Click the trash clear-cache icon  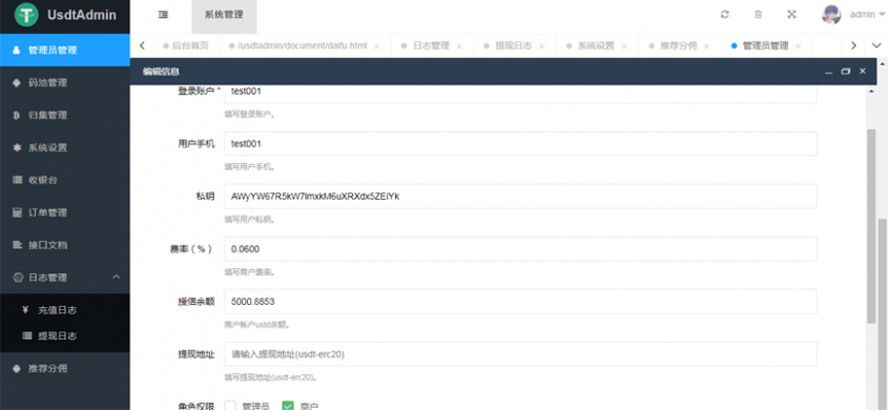(x=758, y=15)
